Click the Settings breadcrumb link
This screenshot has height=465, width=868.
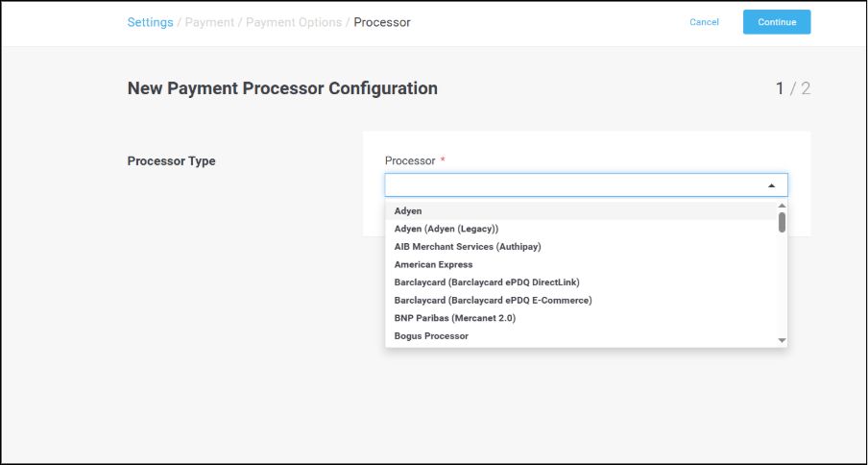150,22
